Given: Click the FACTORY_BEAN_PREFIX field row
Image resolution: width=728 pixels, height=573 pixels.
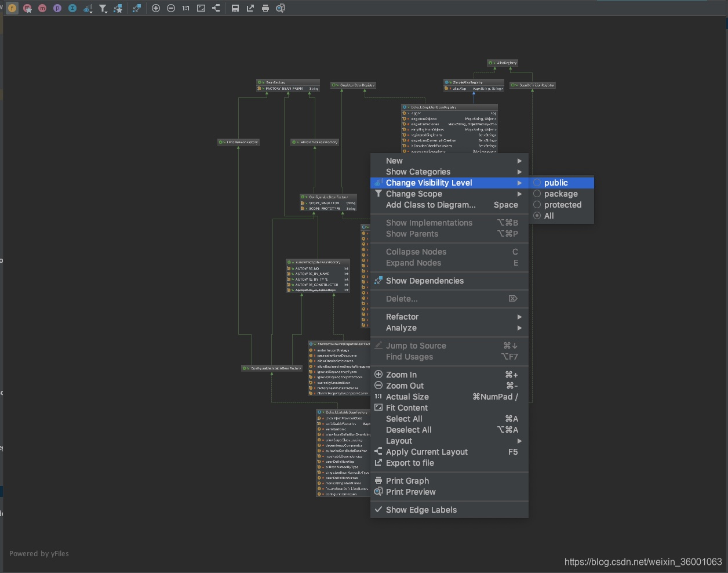Looking at the screenshot, I should [288, 89].
